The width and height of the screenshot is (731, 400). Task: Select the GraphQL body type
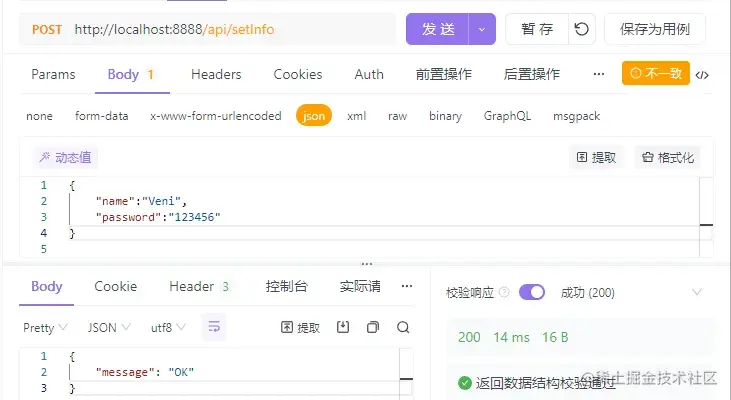(x=507, y=116)
